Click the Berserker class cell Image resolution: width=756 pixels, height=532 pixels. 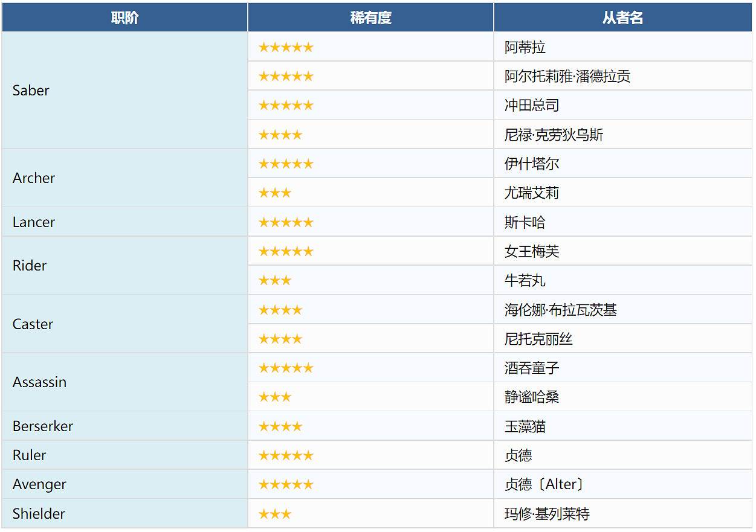[x=43, y=426]
